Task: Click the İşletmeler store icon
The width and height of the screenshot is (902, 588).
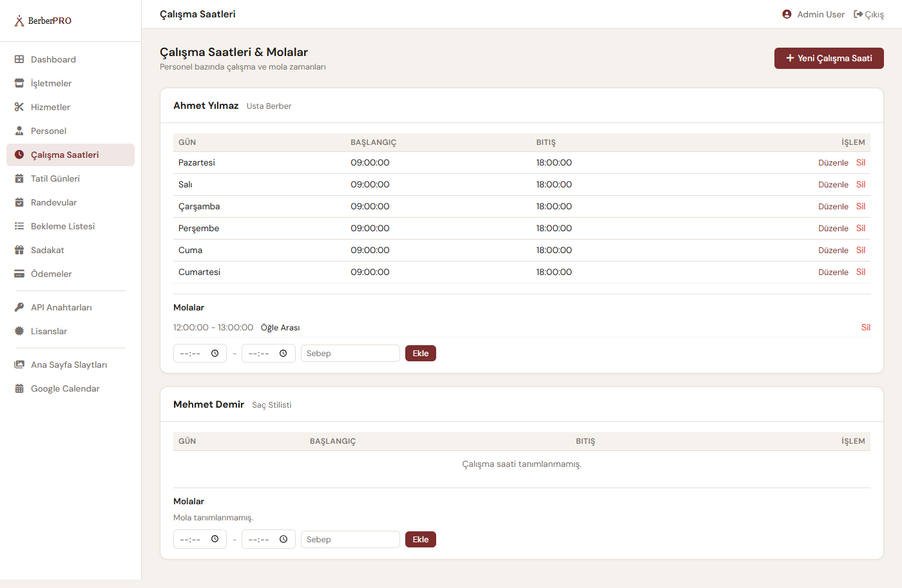Action: (x=19, y=83)
